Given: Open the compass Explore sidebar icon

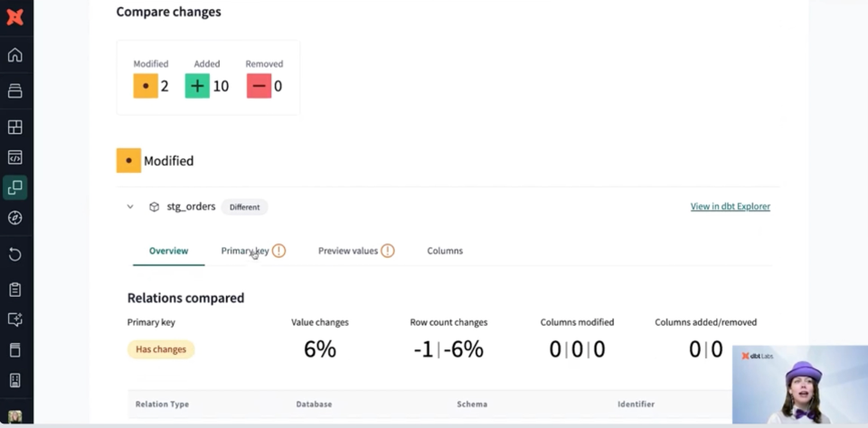Looking at the screenshot, I should (x=15, y=217).
